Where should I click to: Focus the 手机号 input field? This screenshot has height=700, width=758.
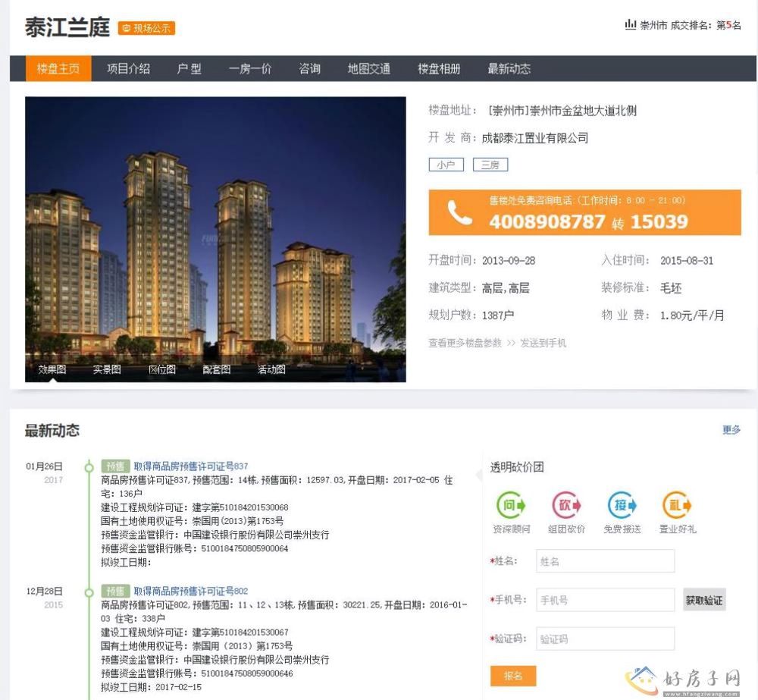pyautogui.click(x=605, y=600)
